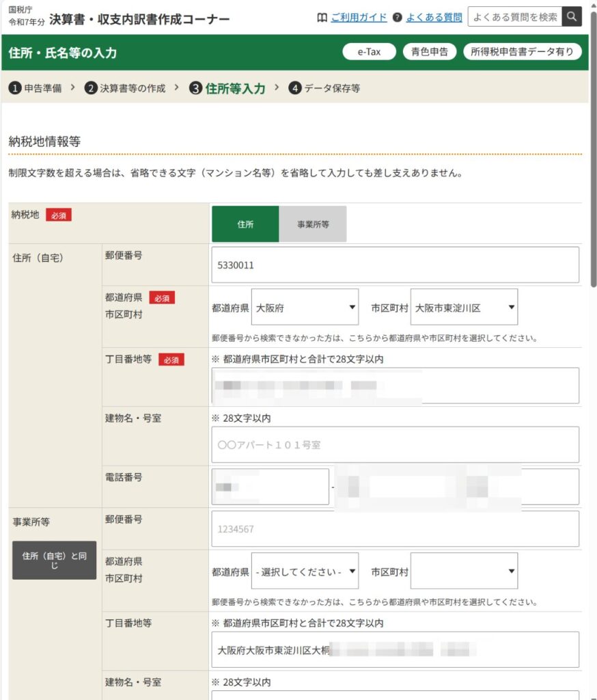
Task: Click the e-Tax badge in the header
Action: click(x=369, y=52)
